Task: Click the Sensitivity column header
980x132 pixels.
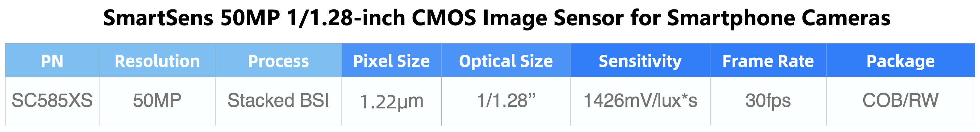Action: pyautogui.click(x=640, y=61)
